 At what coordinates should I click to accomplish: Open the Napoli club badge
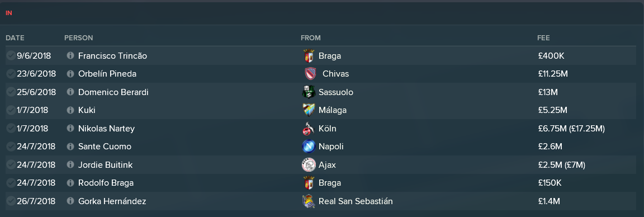click(x=308, y=147)
